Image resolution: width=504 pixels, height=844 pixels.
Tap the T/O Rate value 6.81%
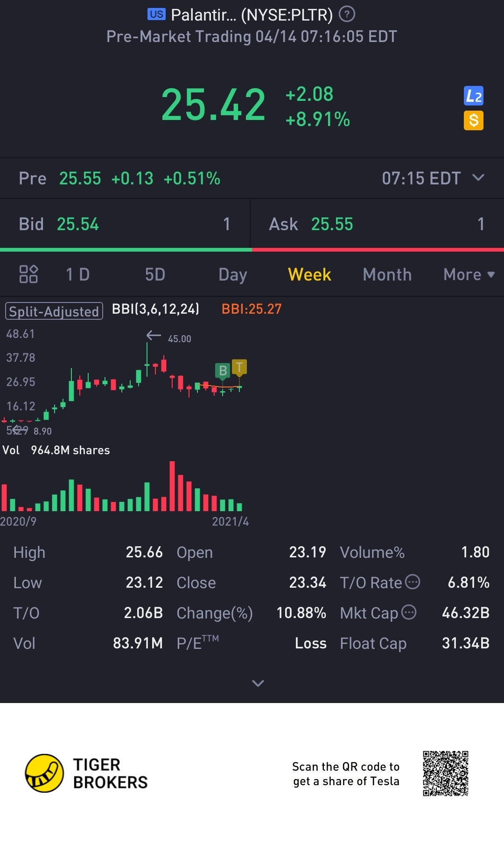[x=469, y=583]
